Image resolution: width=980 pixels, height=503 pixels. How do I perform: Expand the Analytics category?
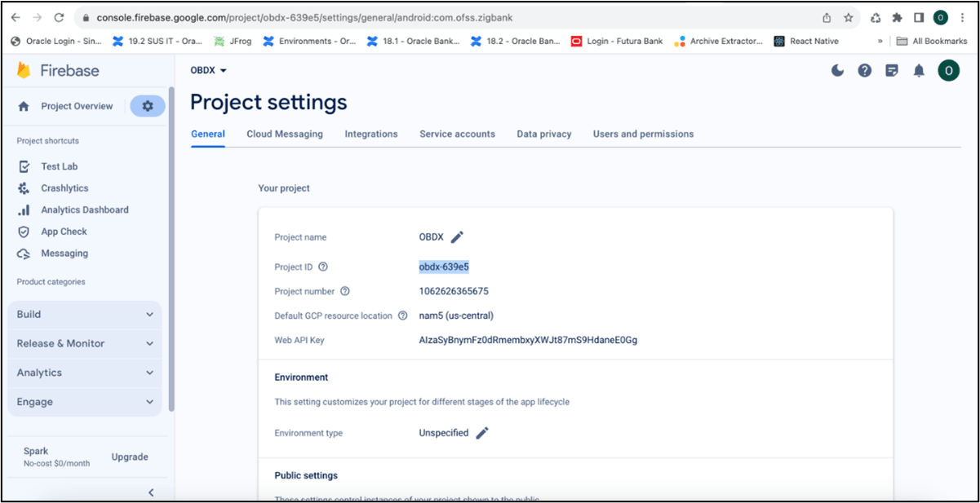click(85, 373)
